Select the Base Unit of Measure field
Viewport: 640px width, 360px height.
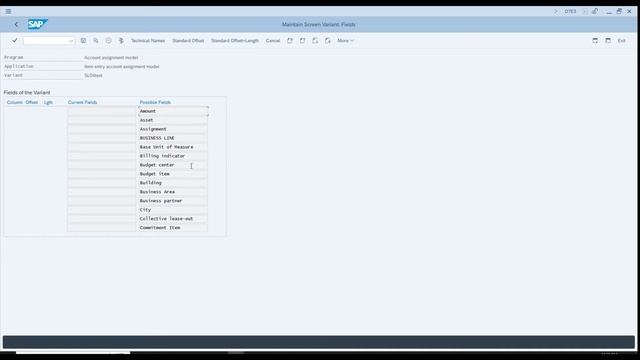pyautogui.click(x=173, y=147)
